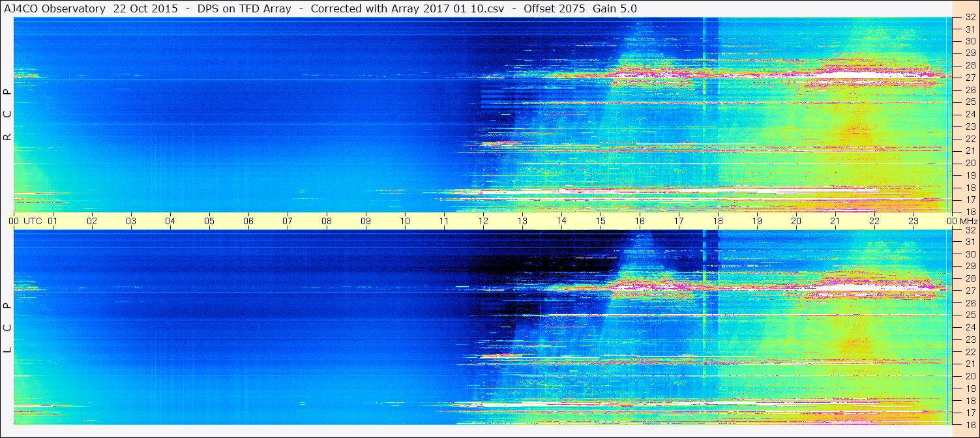Click the 27 MHz tick label in RCP panel
980x438 pixels.
[970, 78]
